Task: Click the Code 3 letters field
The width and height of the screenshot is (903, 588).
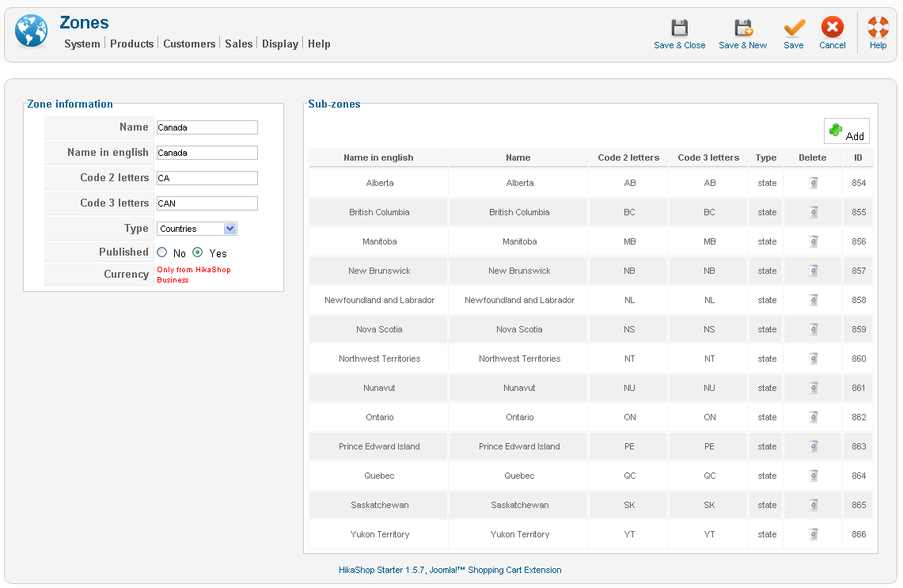Action: (207, 203)
